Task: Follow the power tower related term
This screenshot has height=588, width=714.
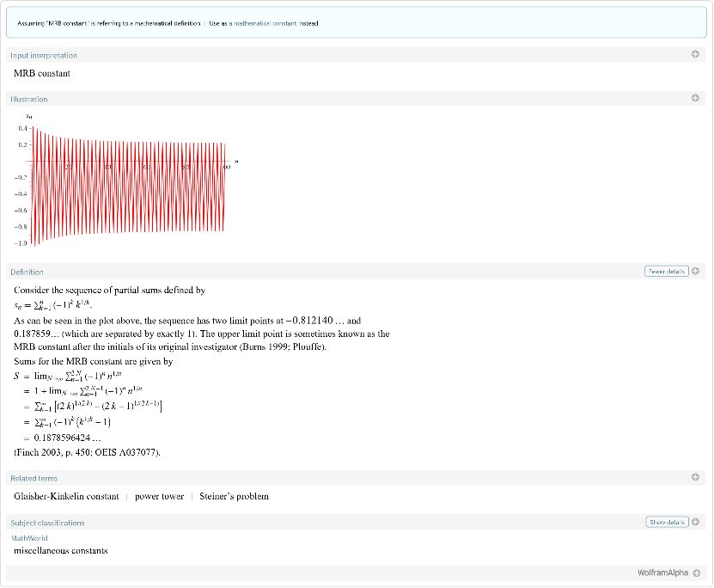Action: coord(159,496)
